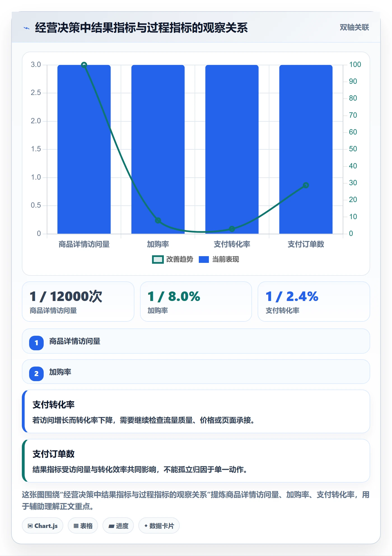Click the 商品详情访问量 label under 12000次
392x556 pixels.
[53, 311]
